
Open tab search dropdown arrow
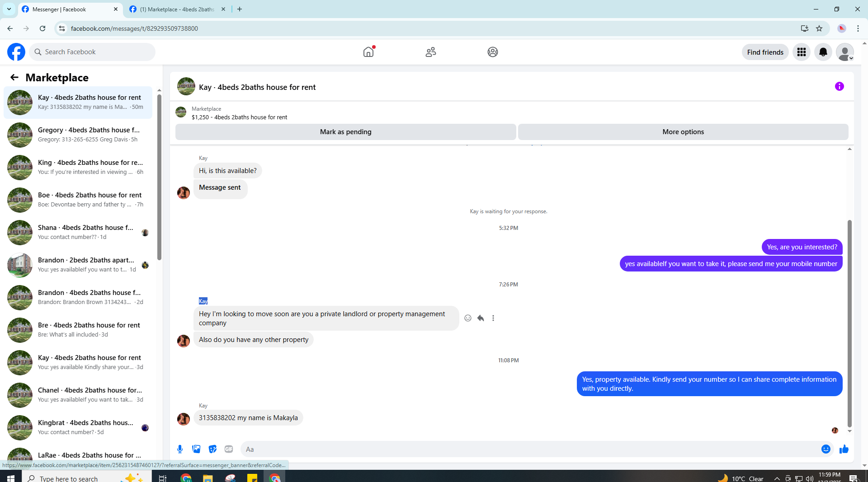click(x=9, y=9)
